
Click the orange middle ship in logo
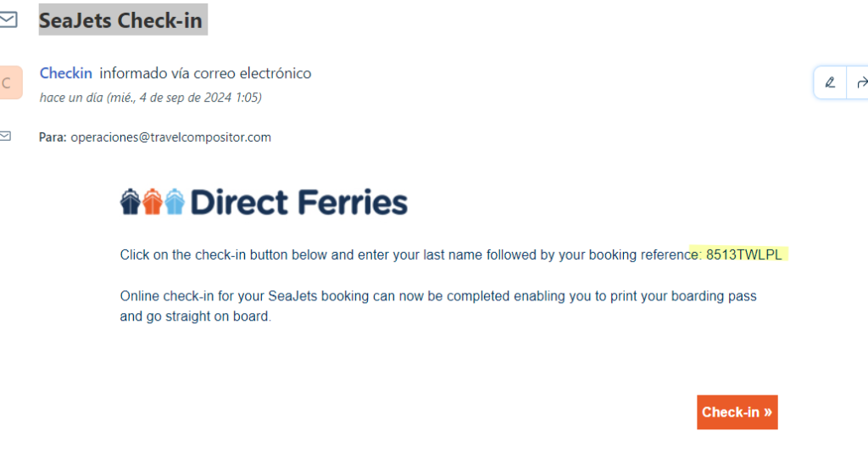[x=153, y=202]
